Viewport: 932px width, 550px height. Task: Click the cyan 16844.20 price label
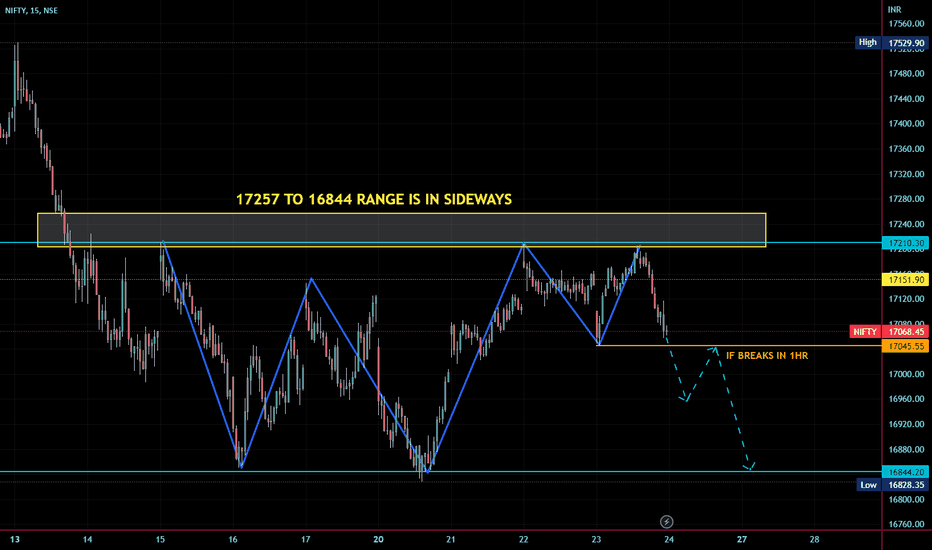click(x=906, y=472)
